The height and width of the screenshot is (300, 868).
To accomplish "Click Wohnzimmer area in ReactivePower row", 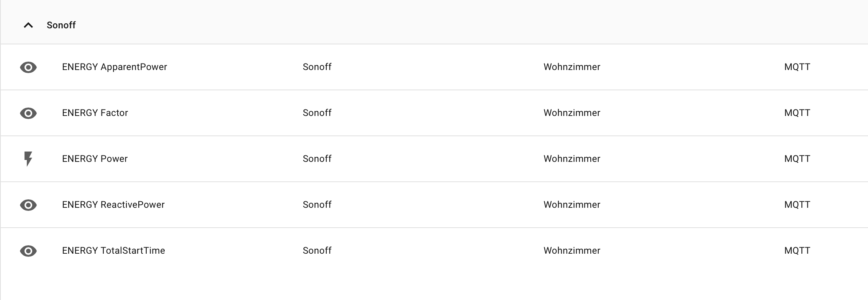I will [572, 205].
